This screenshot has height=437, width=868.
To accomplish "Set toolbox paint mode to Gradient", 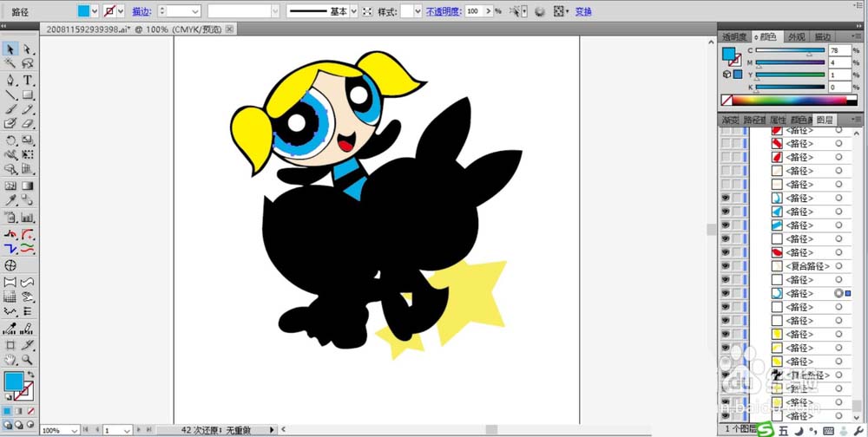I will 19,411.
